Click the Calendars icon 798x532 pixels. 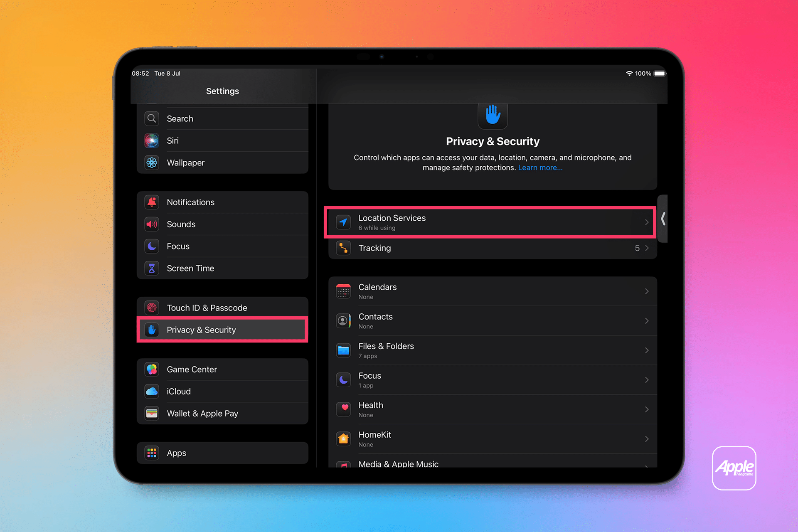point(343,291)
